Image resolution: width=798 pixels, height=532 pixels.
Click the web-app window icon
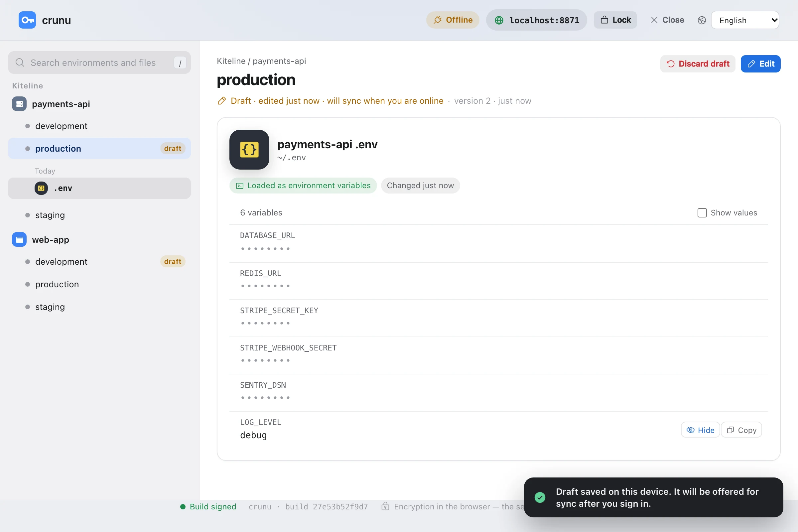point(19,239)
